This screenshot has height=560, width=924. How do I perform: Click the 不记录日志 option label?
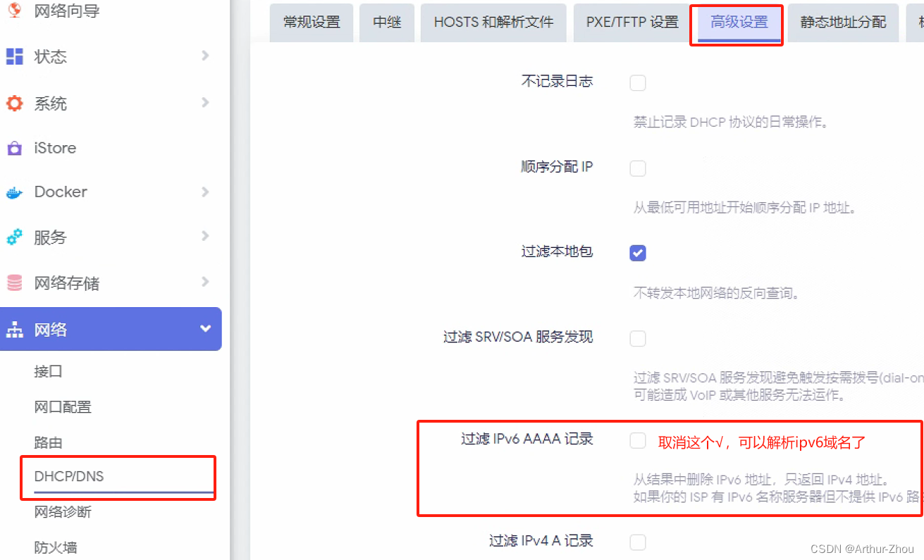[557, 82]
